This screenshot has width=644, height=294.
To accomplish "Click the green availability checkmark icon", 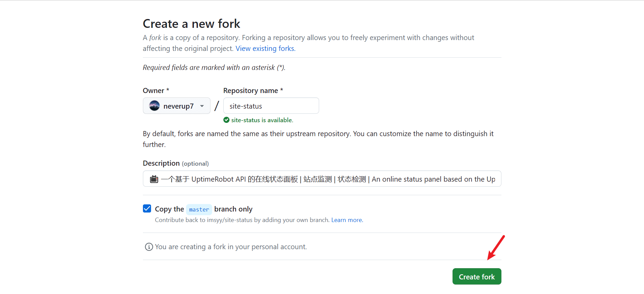I will pos(226,120).
